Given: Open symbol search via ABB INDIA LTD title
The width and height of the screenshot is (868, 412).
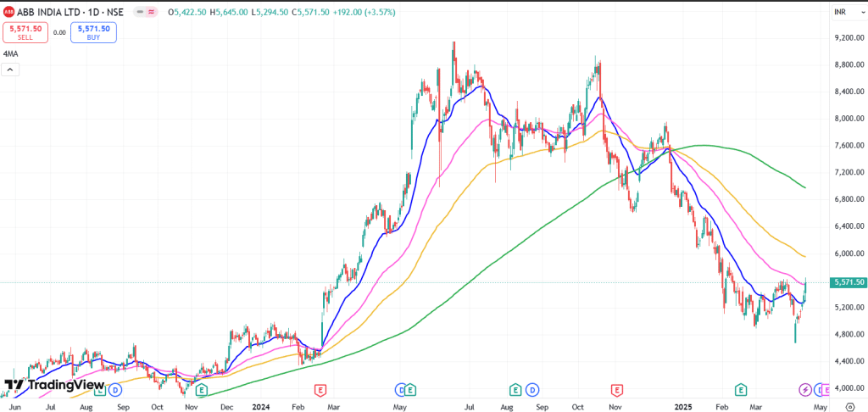Looking at the screenshot, I should pos(71,12).
